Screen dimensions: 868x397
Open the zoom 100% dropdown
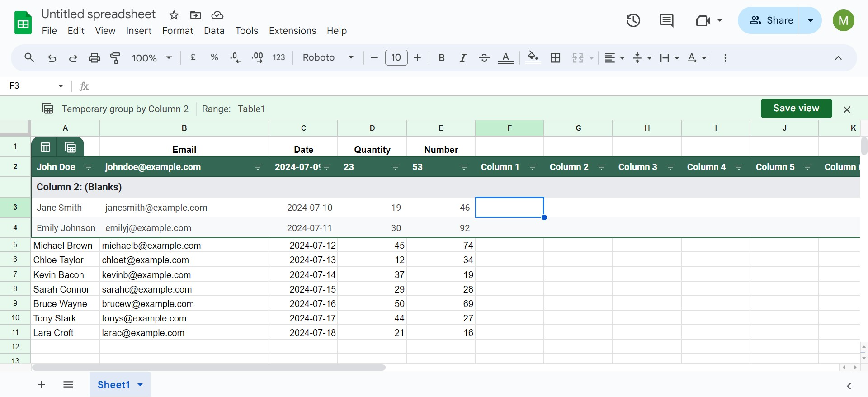[x=151, y=58]
